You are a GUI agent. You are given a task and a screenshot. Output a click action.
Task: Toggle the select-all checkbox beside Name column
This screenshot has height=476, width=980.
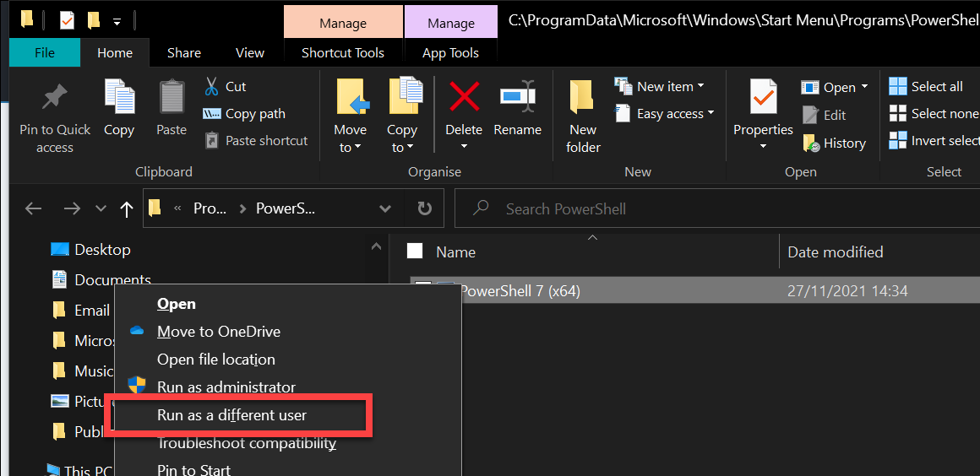click(415, 252)
